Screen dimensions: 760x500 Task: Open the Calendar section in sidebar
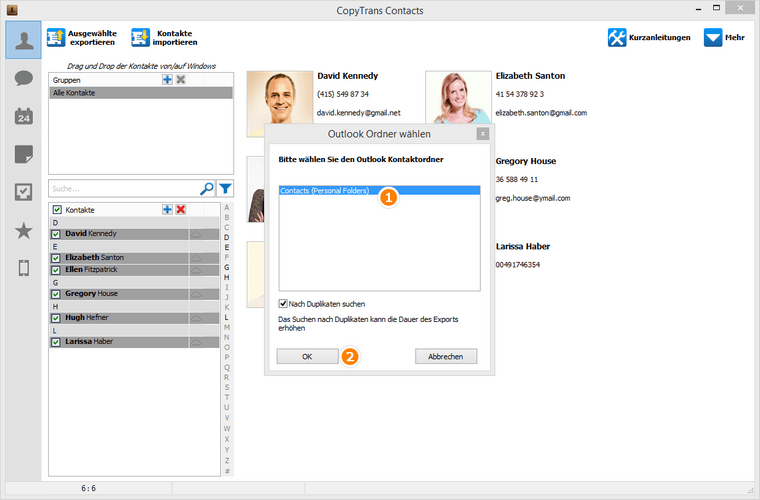point(24,116)
